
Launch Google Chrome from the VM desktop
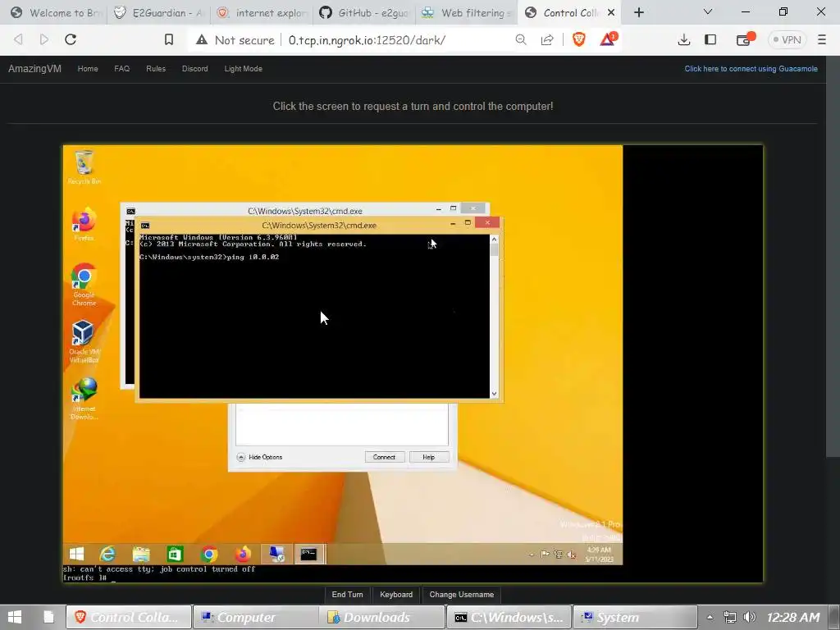pyautogui.click(x=84, y=285)
